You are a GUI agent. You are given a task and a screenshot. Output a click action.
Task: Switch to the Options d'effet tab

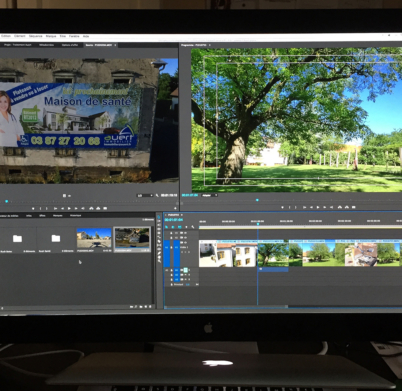coord(70,45)
